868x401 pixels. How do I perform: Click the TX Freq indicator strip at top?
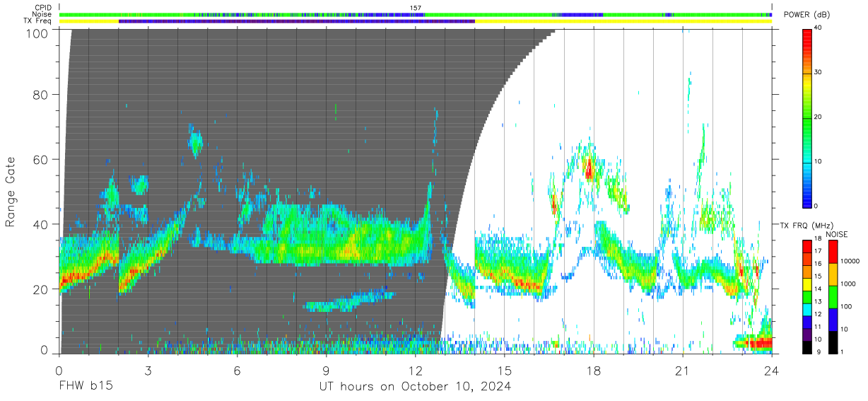point(415,21)
